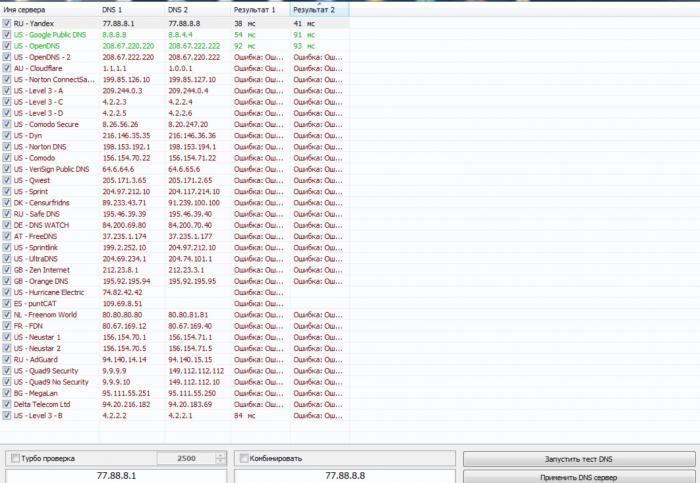Sort by the DNS 1 column header
The image size is (700, 483).
(132, 9)
